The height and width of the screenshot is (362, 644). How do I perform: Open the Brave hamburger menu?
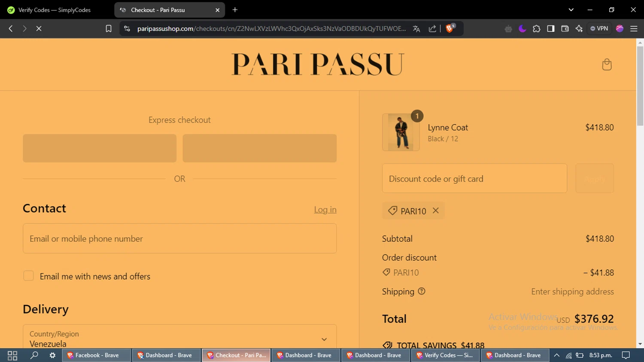pyautogui.click(x=634, y=29)
